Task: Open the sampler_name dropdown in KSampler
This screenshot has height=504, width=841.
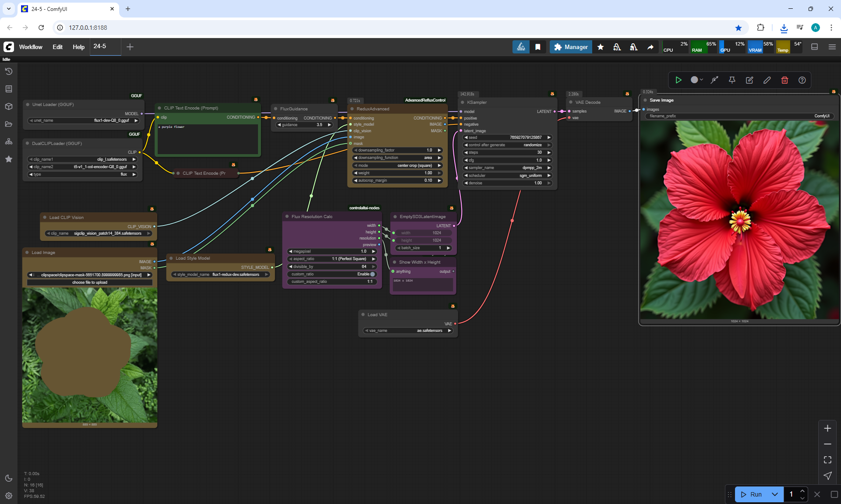Action: (507, 168)
